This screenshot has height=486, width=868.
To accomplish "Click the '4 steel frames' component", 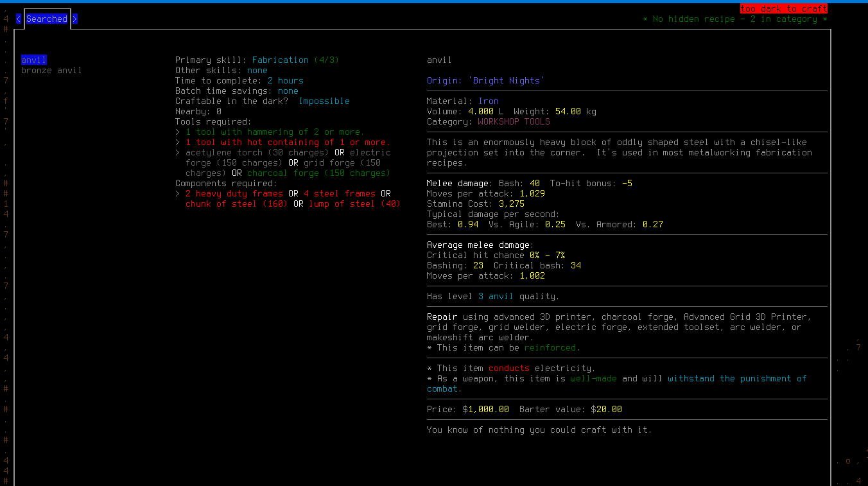I will pyautogui.click(x=340, y=194).
